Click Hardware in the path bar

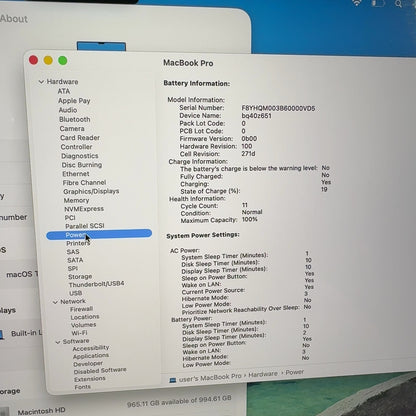263,374
